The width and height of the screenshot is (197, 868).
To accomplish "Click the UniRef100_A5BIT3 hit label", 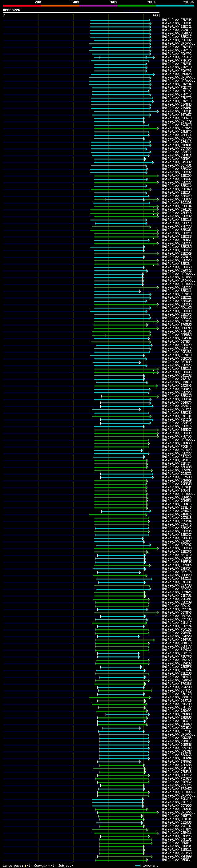I will click(x=176, y=88).
